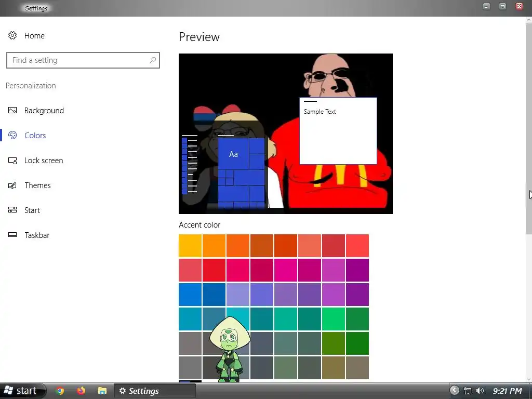Pick the light lavender accent swatch
Screen dimensions: 532x399
tap(238, 295)
